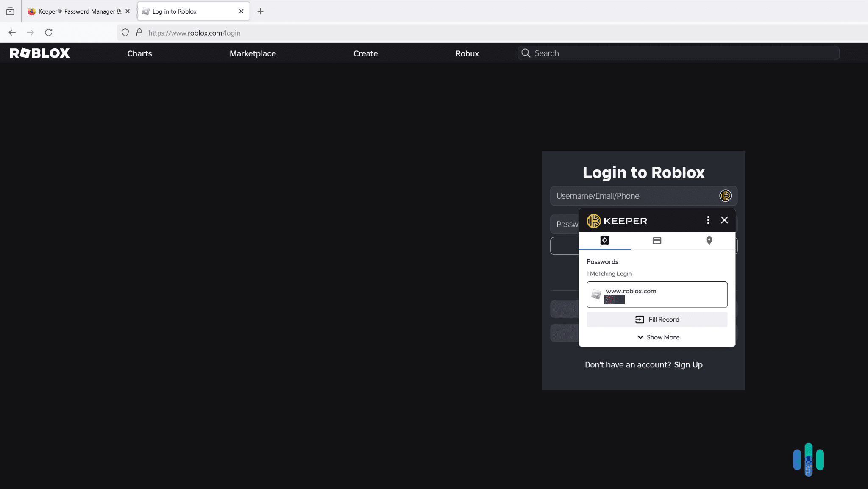Reload the page using the refresh icon
The image size is (868, 489).
coord(48,32)
